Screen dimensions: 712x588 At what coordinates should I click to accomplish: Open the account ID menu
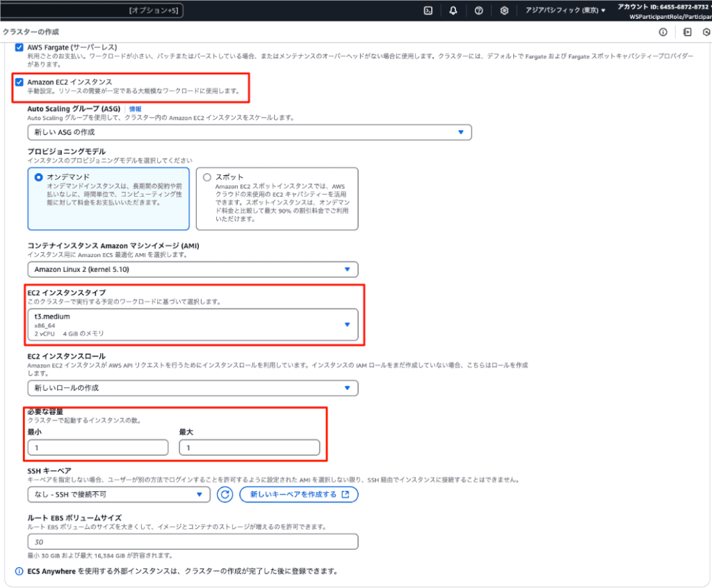click(x=663, y=7)
